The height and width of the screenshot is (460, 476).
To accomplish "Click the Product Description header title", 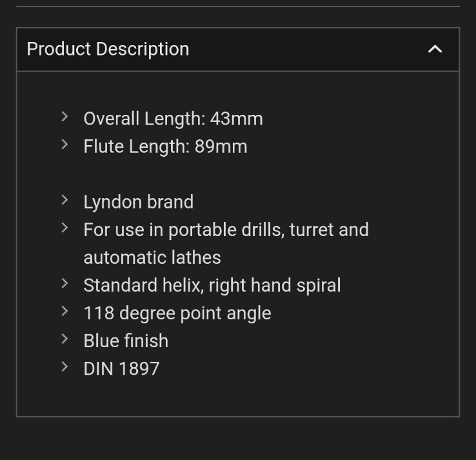I will [x=108, y=49].
